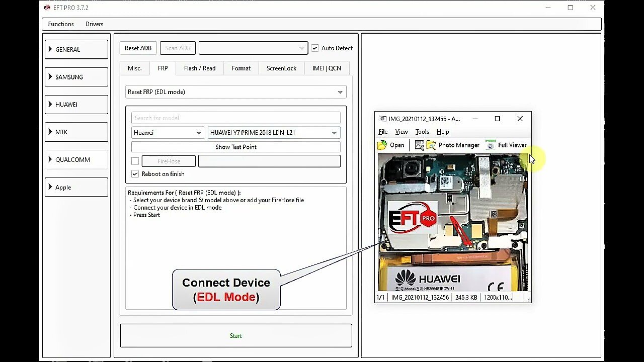Viewport: 644px width, 362px height.
Task: Click the FireHose file path field
Action: point(269,161)
